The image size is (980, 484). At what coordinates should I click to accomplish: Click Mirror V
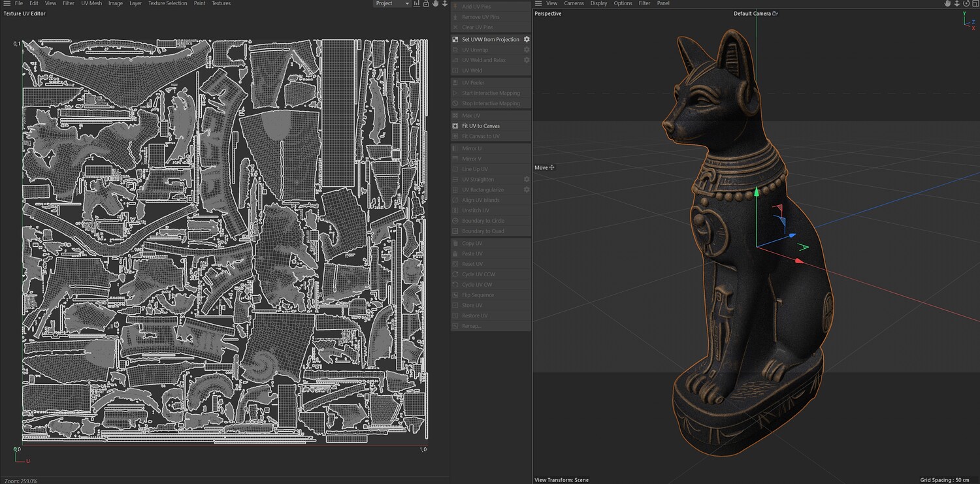472,159
